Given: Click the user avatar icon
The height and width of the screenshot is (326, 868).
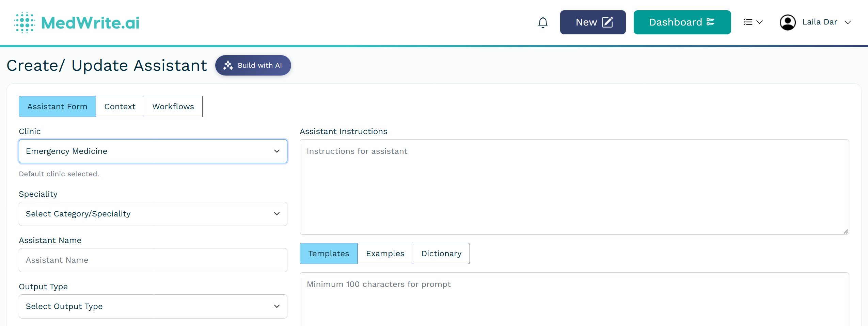Looking at the screenshot, I should (788, 22).
